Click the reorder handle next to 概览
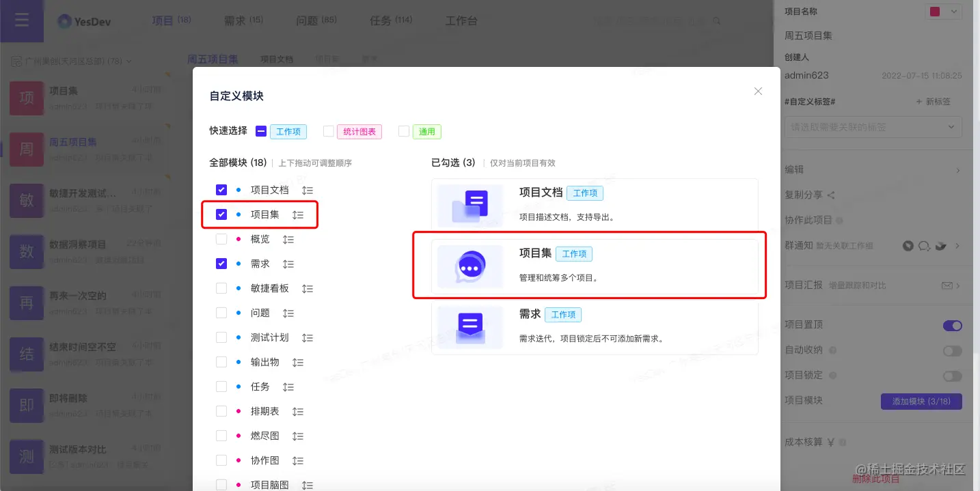The image size is (980, 491). point(287,239)
